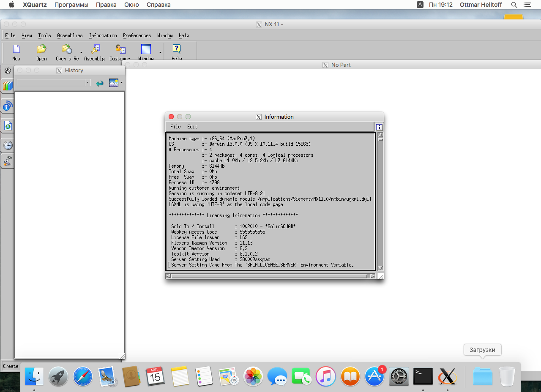Screen dimensions: 541x392
Task: Click the info icon in Information window
Action: (x=379, y=127)
